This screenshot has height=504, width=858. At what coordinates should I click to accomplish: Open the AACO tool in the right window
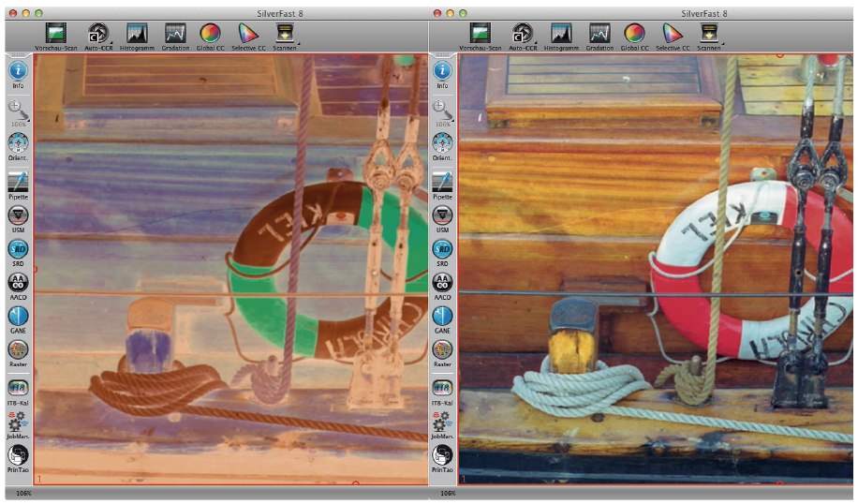point(442,283)
